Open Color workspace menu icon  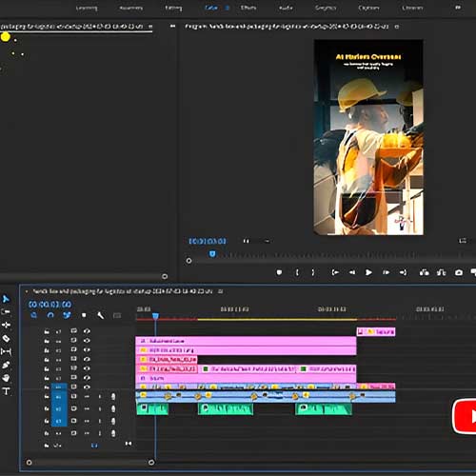pos(227,8)
